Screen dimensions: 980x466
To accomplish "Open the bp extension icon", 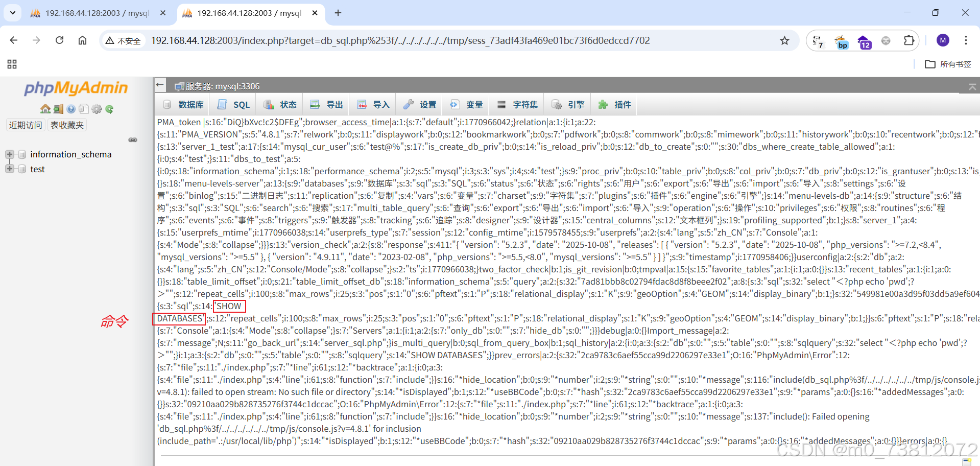I will [841, 41].
